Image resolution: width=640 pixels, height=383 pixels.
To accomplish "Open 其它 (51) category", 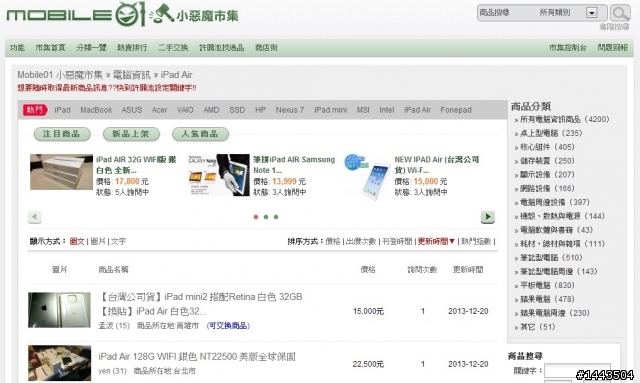I will pos(538,327).
